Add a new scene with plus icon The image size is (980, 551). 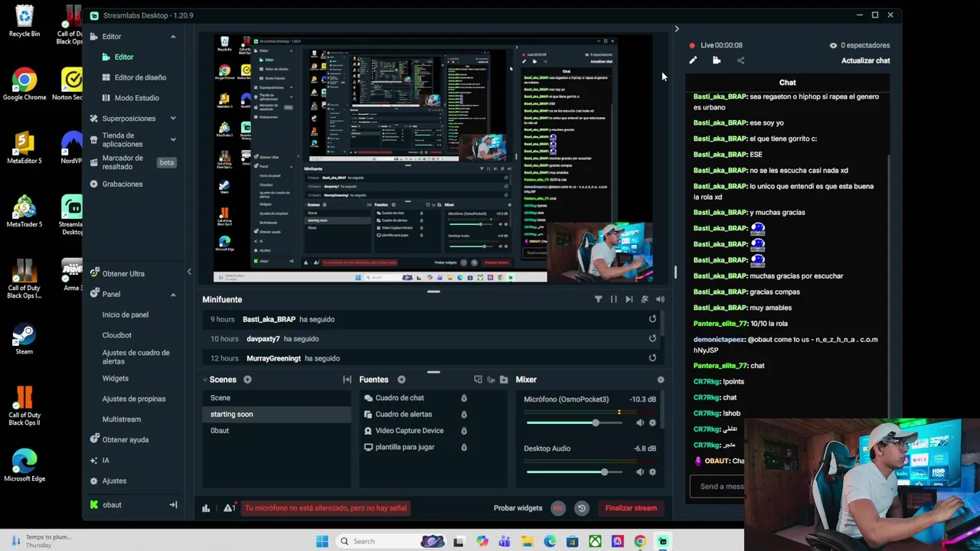click(247, 380)
